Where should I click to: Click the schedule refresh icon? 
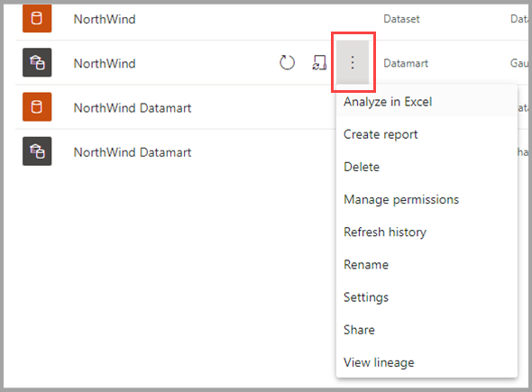(x=319, y=62)
